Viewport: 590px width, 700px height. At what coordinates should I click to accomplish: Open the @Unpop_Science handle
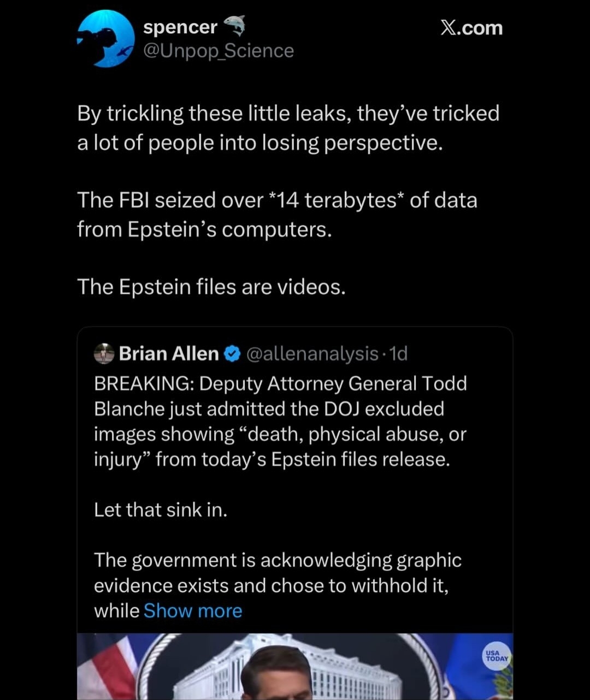219,51
